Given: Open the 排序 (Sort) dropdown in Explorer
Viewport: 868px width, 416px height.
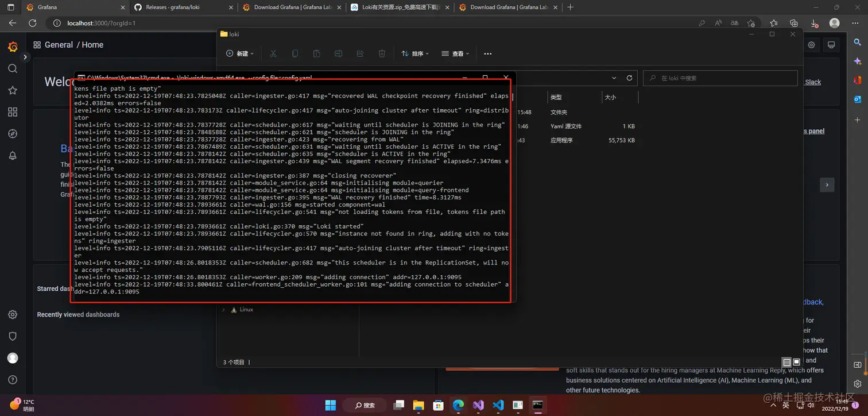Looking at the screenshot, I should (415, 53).
